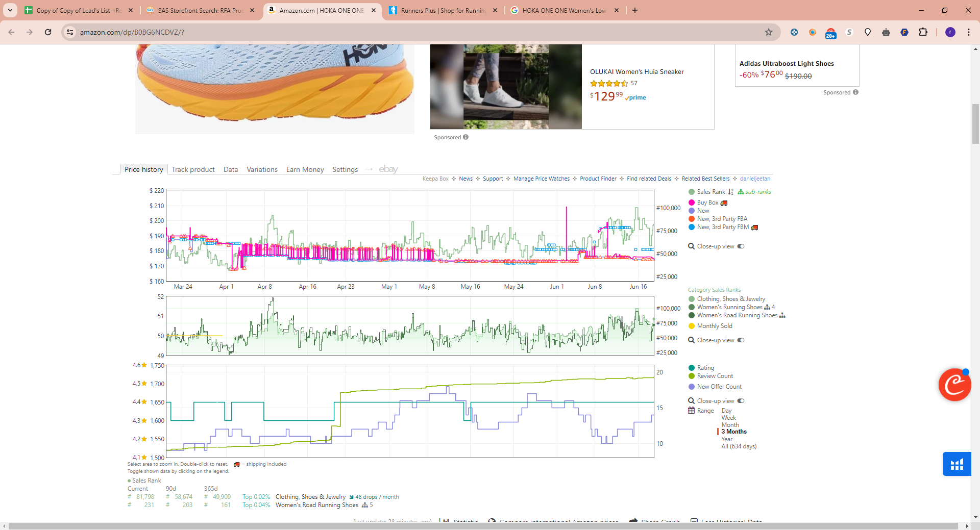This screenshot has height=530, width=980.
Task: Switch to the Runners Plus browser tab
Action: (x=443, y=10)
